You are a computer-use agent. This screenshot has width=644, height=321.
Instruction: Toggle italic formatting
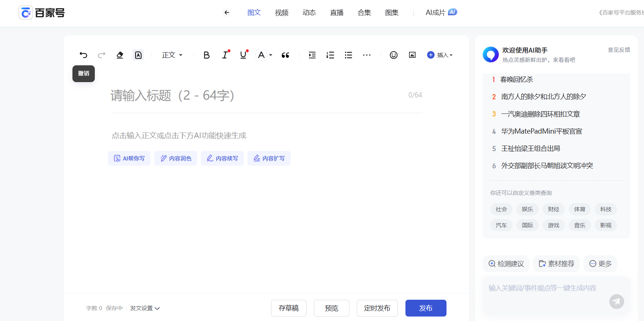pyautogui.click(x=225, y=55)
